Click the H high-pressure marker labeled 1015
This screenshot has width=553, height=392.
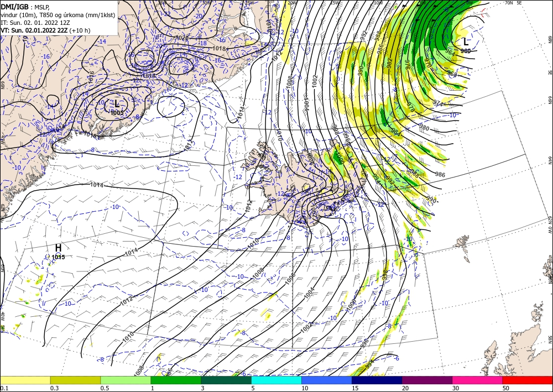pyautogui.click(x=58, y=248)
